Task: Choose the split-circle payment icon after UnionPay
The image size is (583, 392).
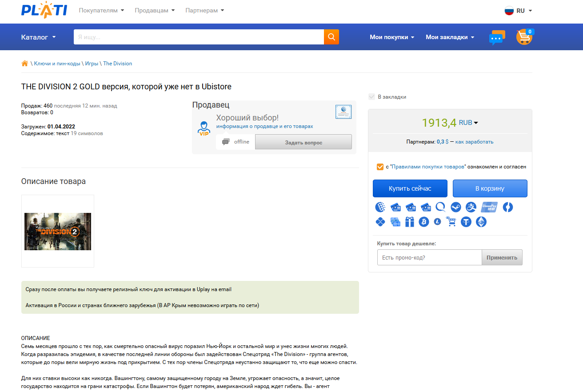Action: pyautogui.click(x=508, y=207)
